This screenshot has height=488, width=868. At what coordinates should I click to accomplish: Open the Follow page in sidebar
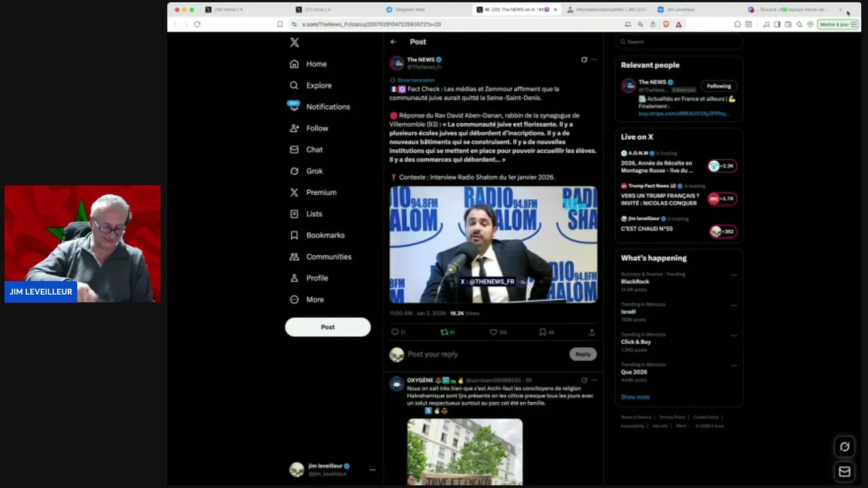pyautogui.click(x=309, y=128)
